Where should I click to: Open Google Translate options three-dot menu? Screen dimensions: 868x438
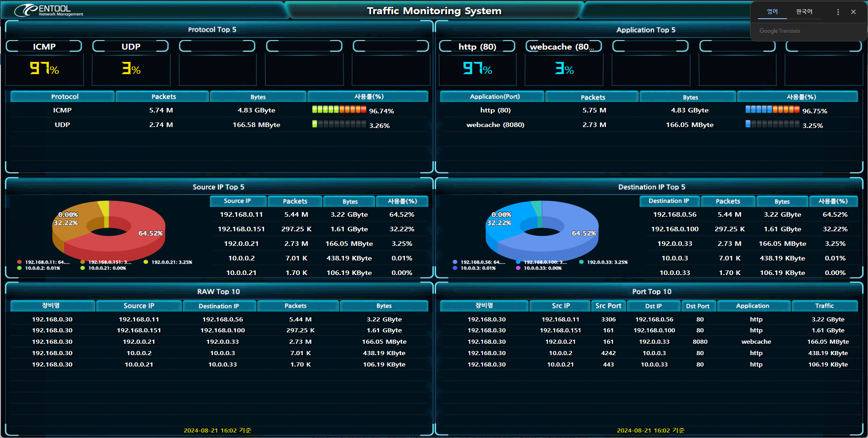(x=838, y=12)
